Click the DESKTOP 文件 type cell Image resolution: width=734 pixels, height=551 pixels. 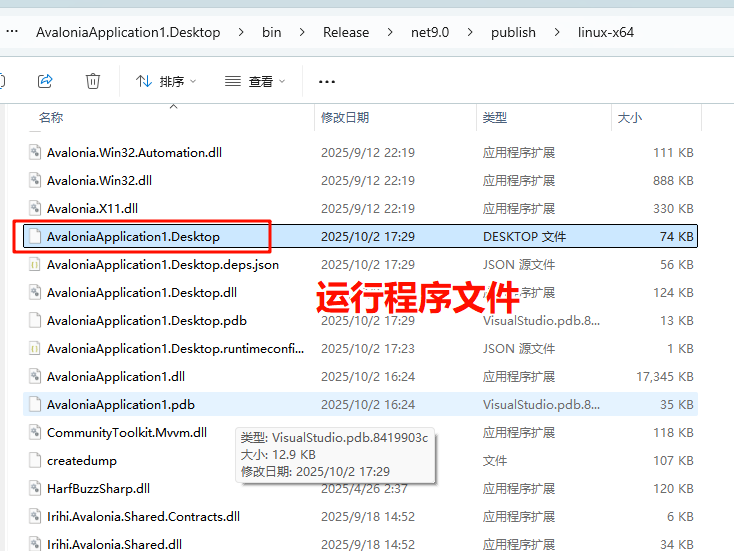click(524, 236)
